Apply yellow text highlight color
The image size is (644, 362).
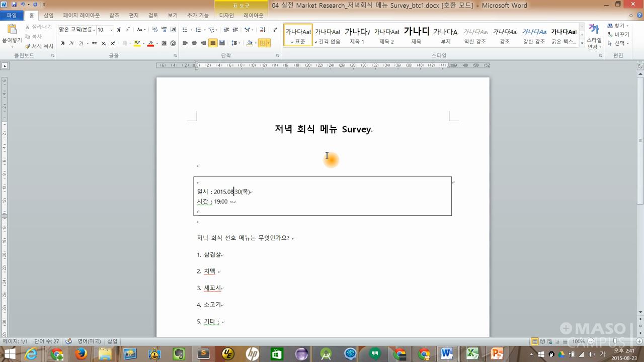137,43
